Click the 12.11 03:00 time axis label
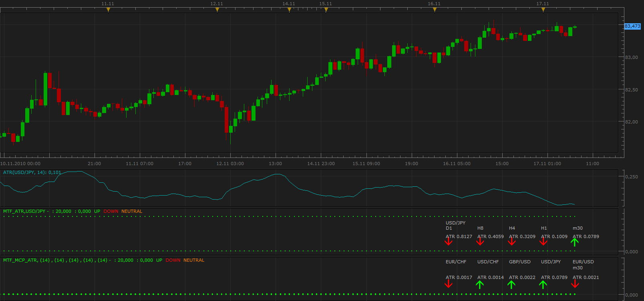 230,164
